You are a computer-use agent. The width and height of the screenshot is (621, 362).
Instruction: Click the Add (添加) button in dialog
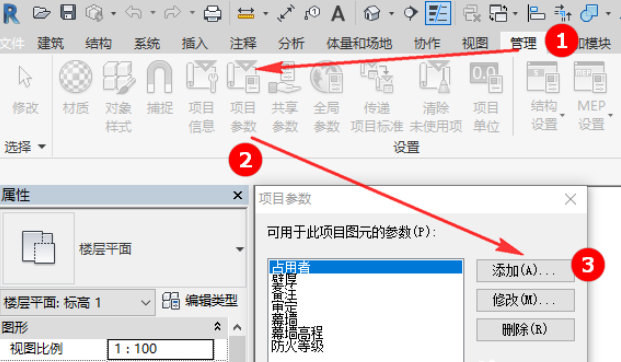[525, 271]
